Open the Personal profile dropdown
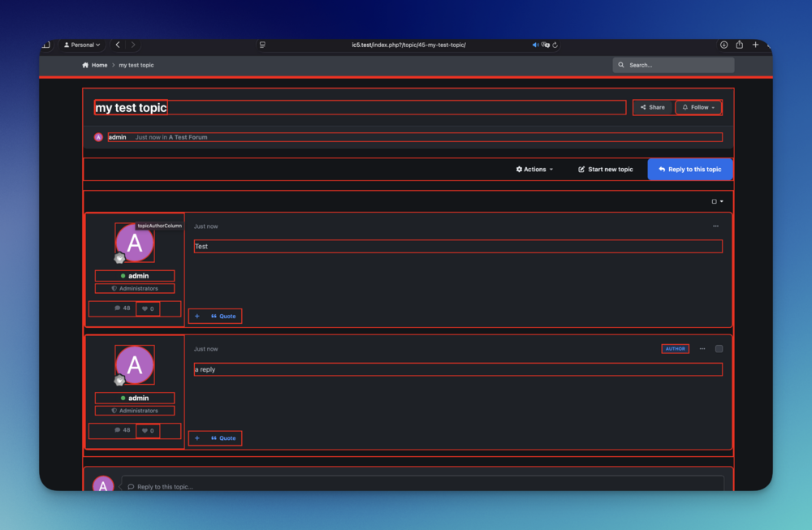The height and width of the screenshot is (530, 812). tap(82, 45)
